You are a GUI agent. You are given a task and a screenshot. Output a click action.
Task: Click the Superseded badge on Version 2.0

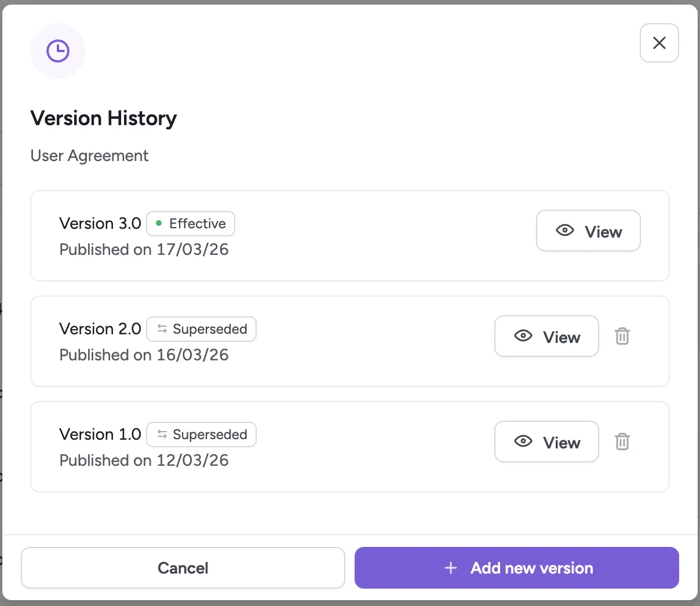point(201,329)
